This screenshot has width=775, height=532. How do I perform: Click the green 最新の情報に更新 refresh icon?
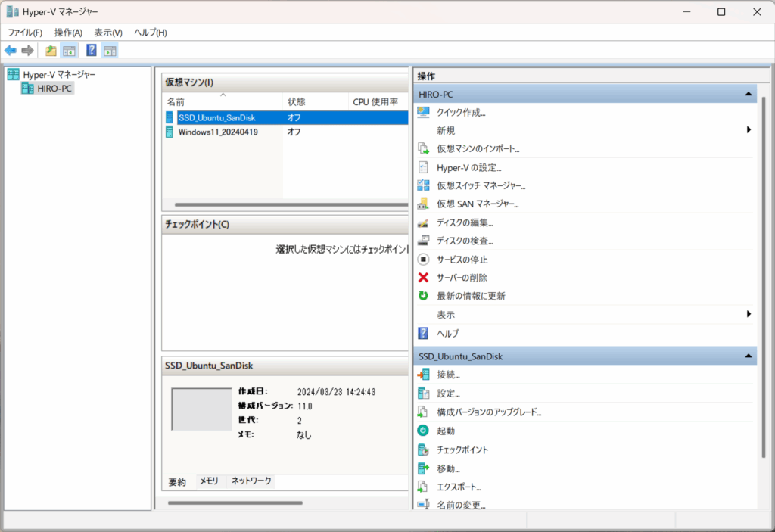click(x=424, y=296)
